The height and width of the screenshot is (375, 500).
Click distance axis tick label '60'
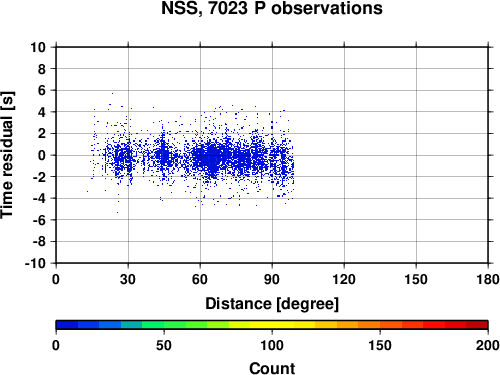[x=200, y=279]
